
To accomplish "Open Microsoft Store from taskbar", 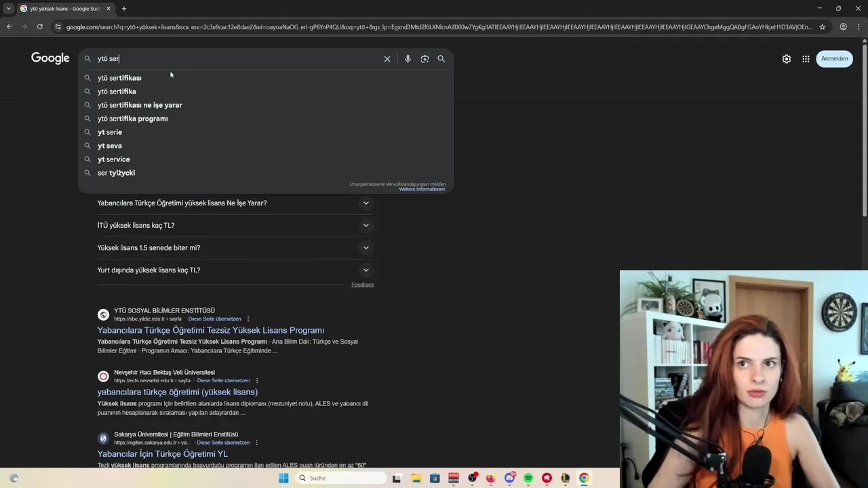I will (435, 478).
